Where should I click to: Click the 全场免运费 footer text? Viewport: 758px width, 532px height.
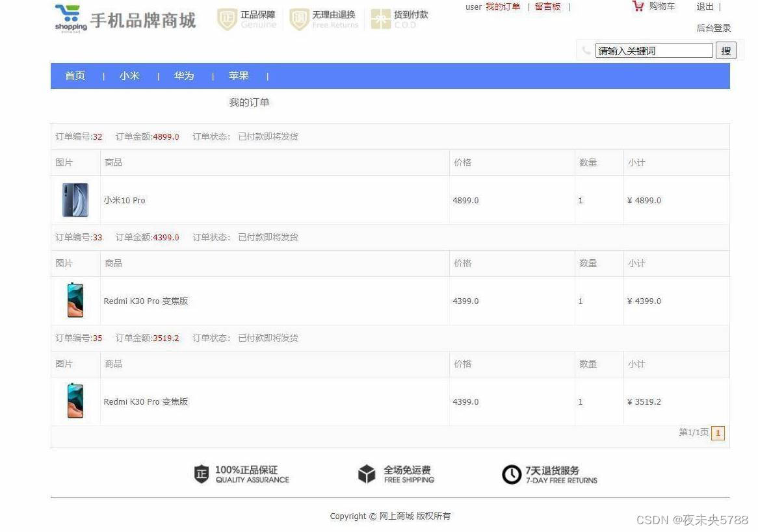coord(408,470)
